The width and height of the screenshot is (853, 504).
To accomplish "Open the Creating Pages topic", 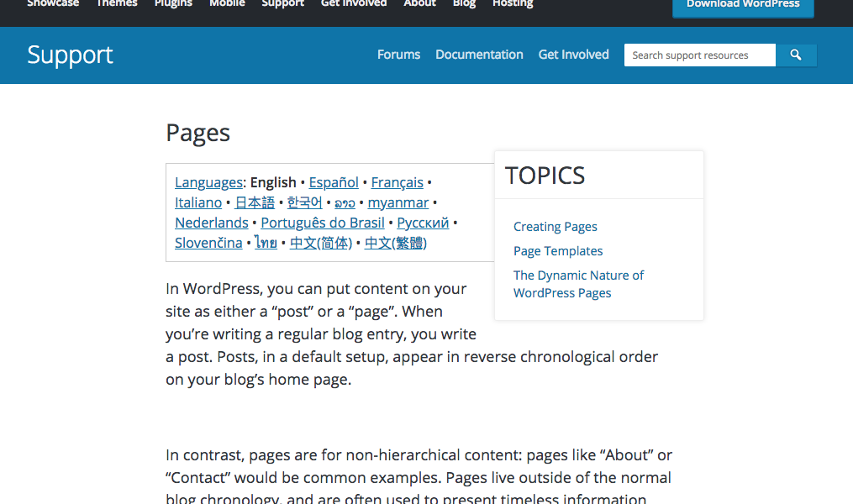I will coord(555,226).
